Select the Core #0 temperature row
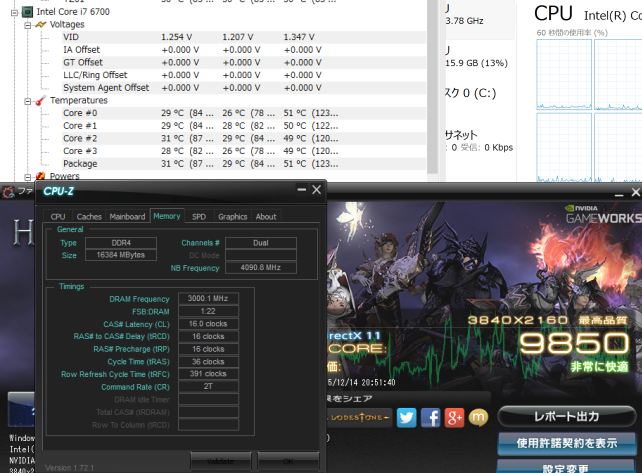Screen dimensions: 642x473 (x=243, y=113)
